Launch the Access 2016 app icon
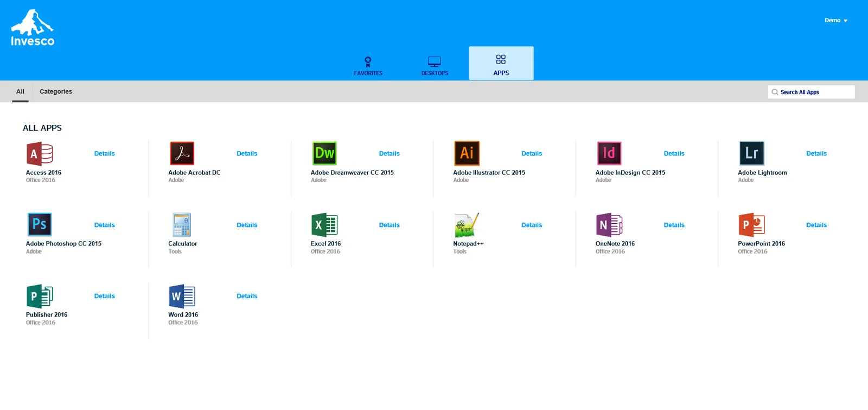The image size is (868, 410). [x=40, y=154]
